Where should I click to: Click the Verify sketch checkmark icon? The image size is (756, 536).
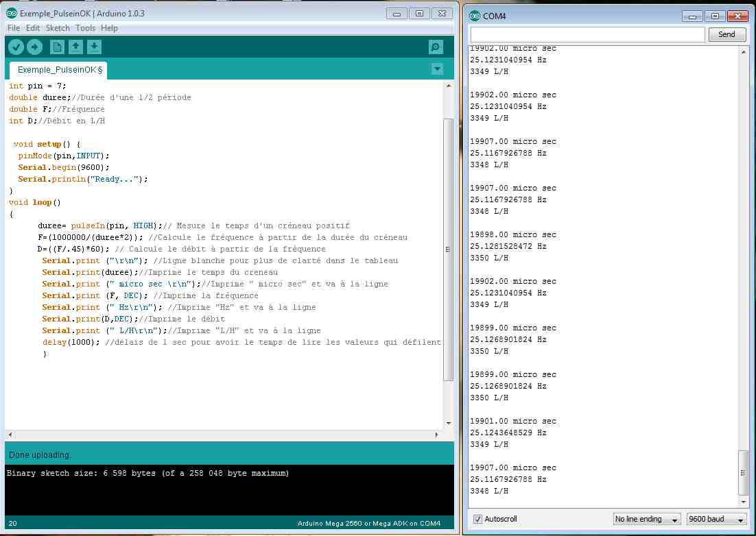[16, 47]
